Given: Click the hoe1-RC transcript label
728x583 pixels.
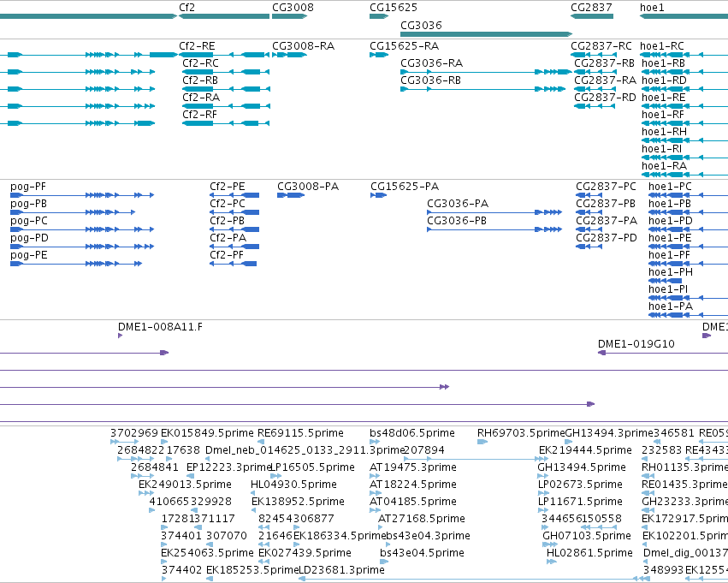Looking at the screenshot, I should tap(661, 46).
